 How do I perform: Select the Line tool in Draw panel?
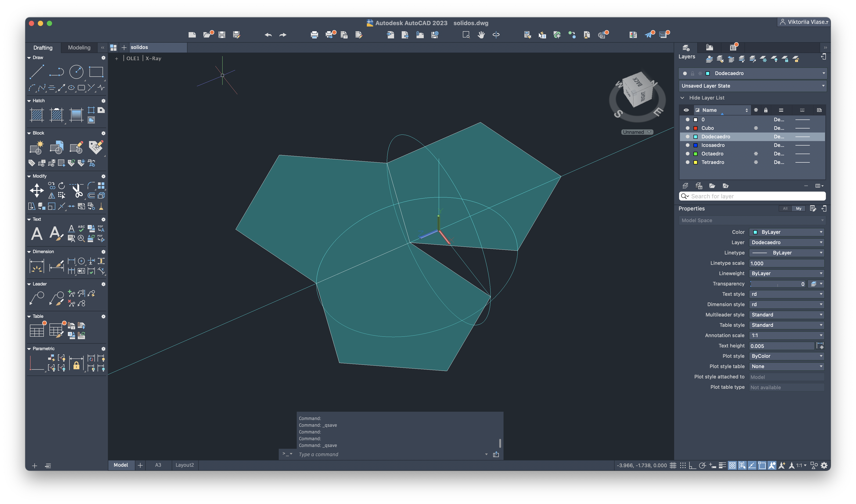[36, 72]
